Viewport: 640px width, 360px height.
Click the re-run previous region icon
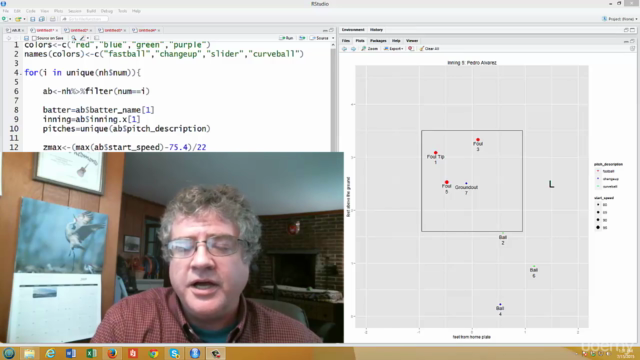[x=302, y=38]
